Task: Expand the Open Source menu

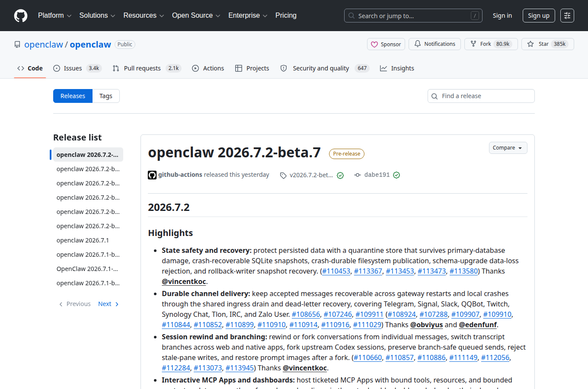Action: (196, 16)
